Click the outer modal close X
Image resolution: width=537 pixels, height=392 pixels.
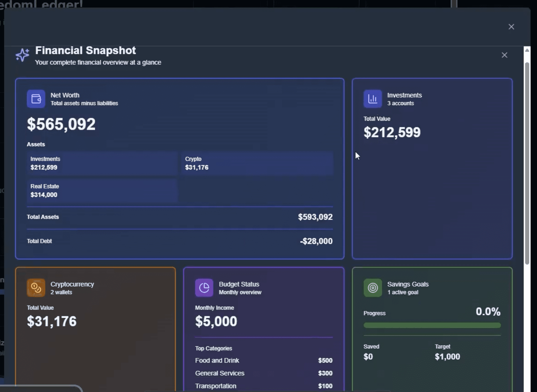pos(511,27)
